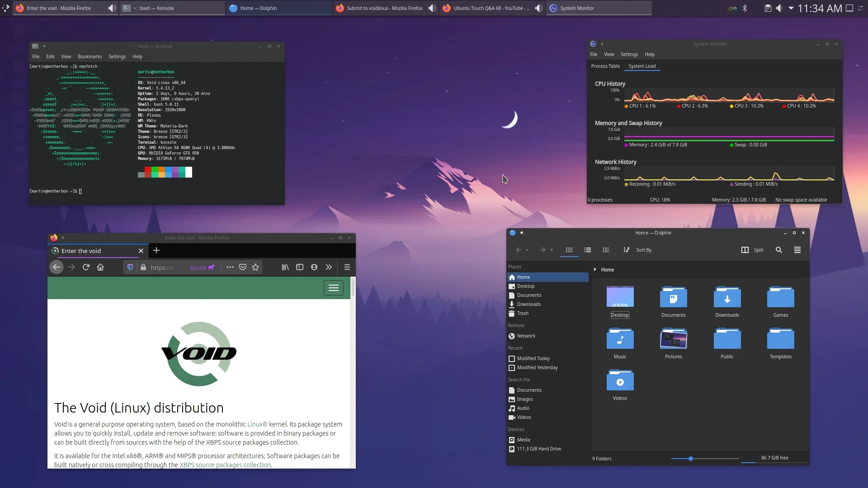Open Firefox library icon
The width and height of the screenshot is (868, 488).
[x=285, y=267]
